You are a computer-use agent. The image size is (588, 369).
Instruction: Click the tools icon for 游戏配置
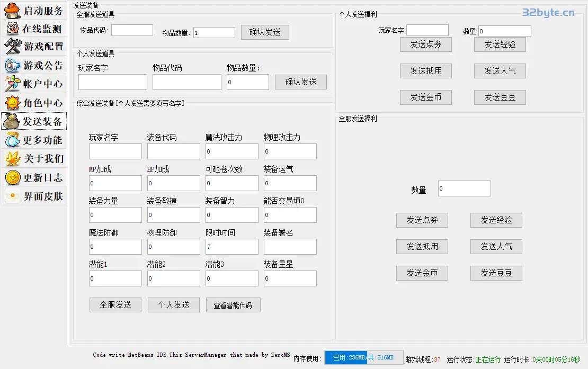(13, 46)
